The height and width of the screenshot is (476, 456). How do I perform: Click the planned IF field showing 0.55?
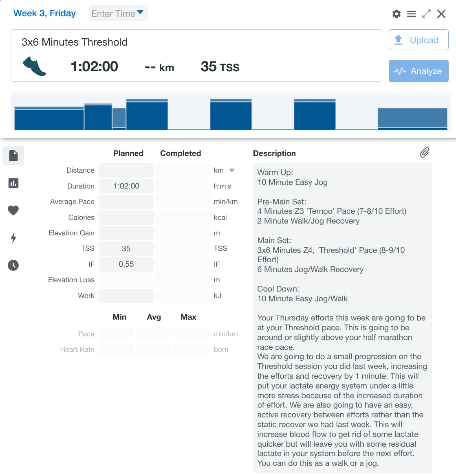(x=126, y=264)
